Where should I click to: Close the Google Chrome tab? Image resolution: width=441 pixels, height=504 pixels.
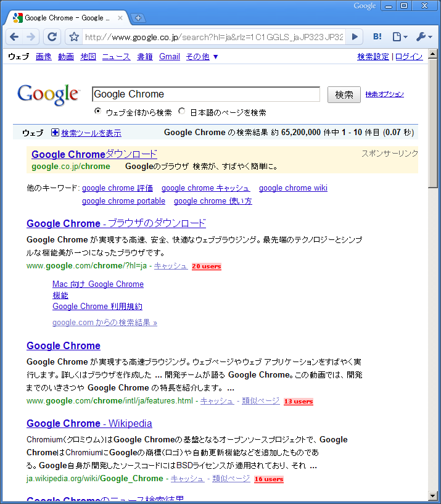(120, 18)
